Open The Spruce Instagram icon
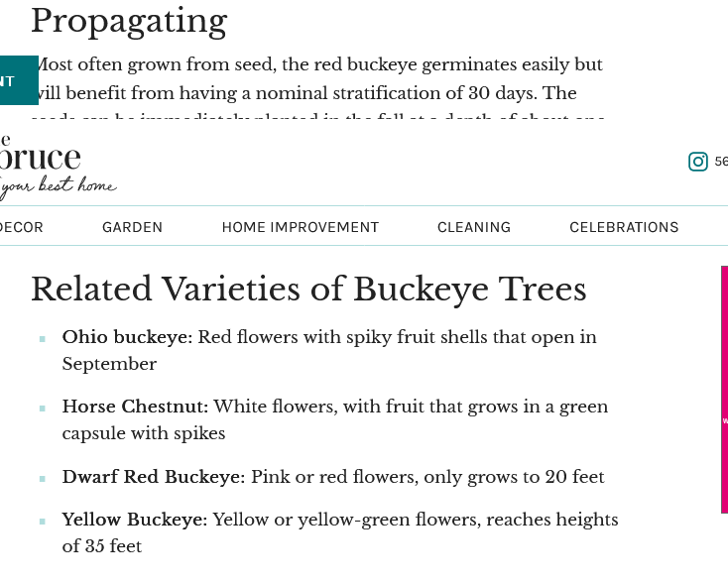 tap(698, 162)
